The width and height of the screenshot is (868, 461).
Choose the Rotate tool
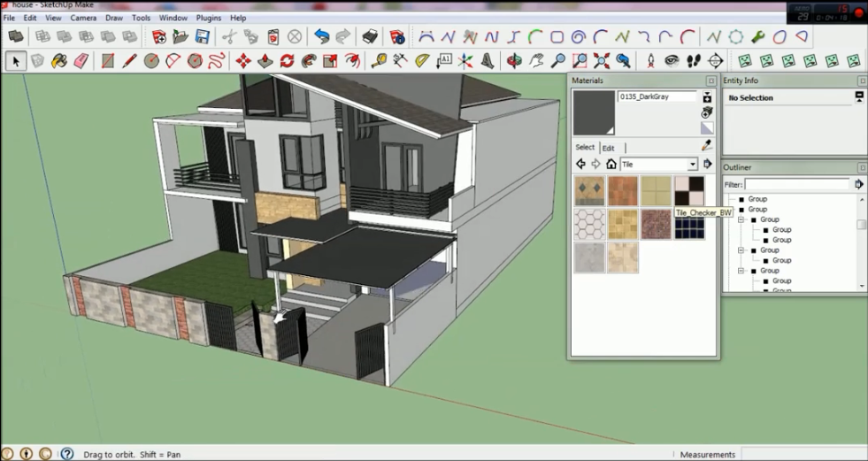point(287,60)
